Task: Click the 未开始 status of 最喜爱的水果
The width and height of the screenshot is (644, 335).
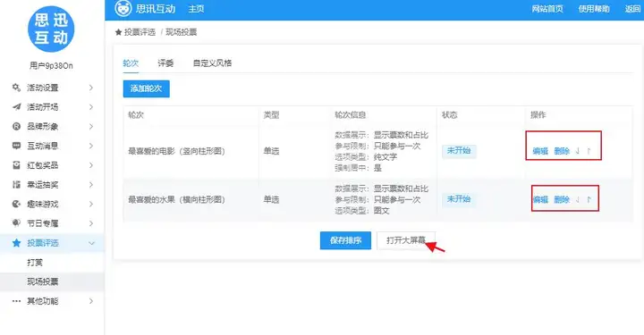Action: click(x=459, y=199)
